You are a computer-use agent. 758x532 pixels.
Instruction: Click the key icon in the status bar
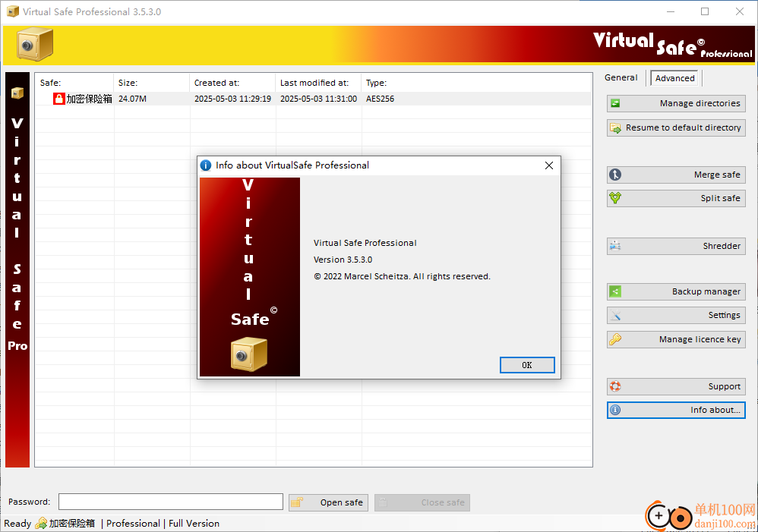coord(42,524)
